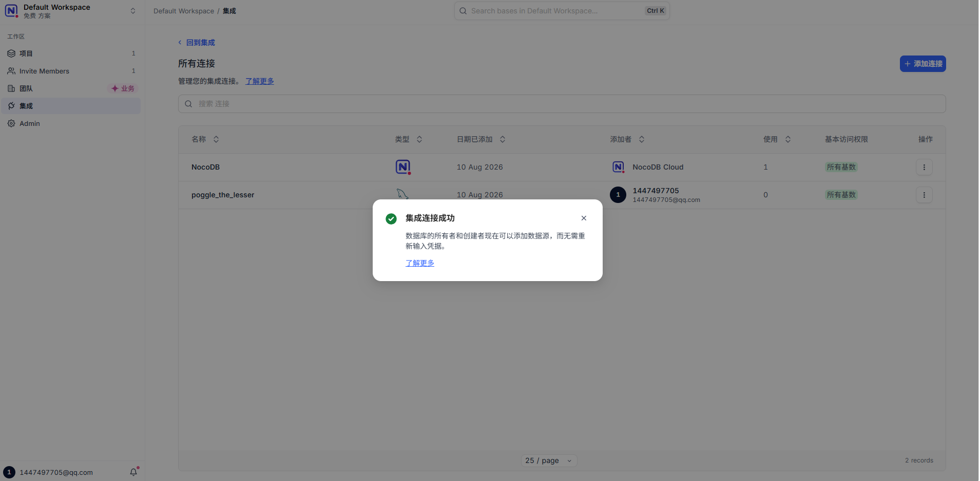980x481 pixels.
Task: Click the 集成 plug icon in the sidebar
Action: 11,106
